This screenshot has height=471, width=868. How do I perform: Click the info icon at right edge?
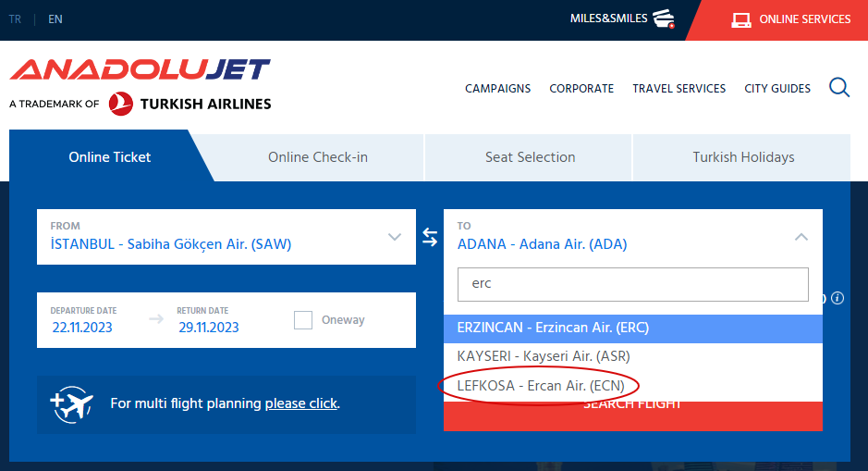(x=837, y=298)
